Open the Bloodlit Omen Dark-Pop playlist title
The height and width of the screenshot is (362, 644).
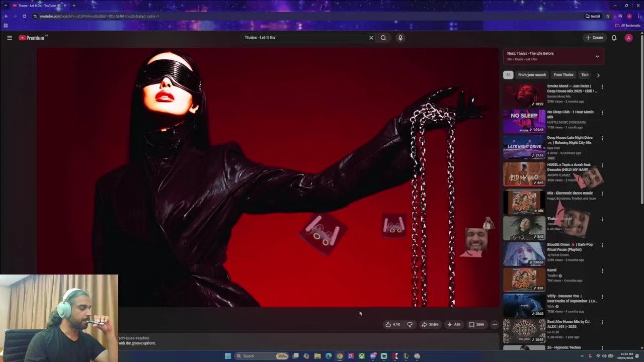tap(570, 247)
